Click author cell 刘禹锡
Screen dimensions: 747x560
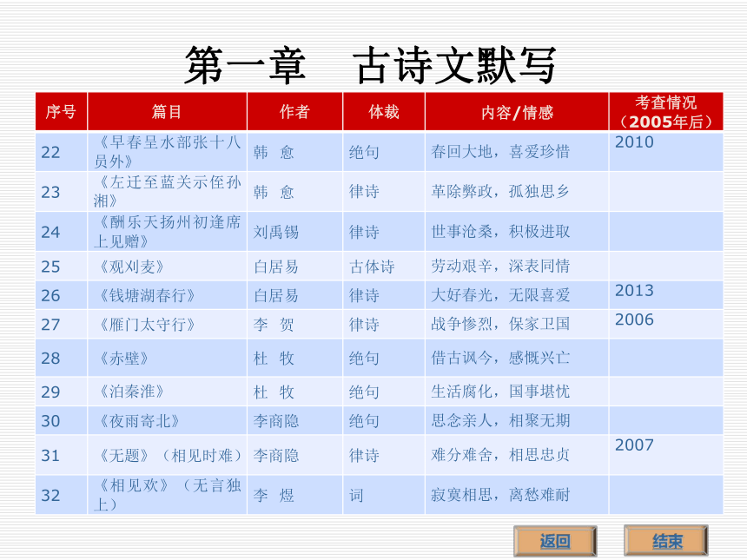click(x=295, y=232)
